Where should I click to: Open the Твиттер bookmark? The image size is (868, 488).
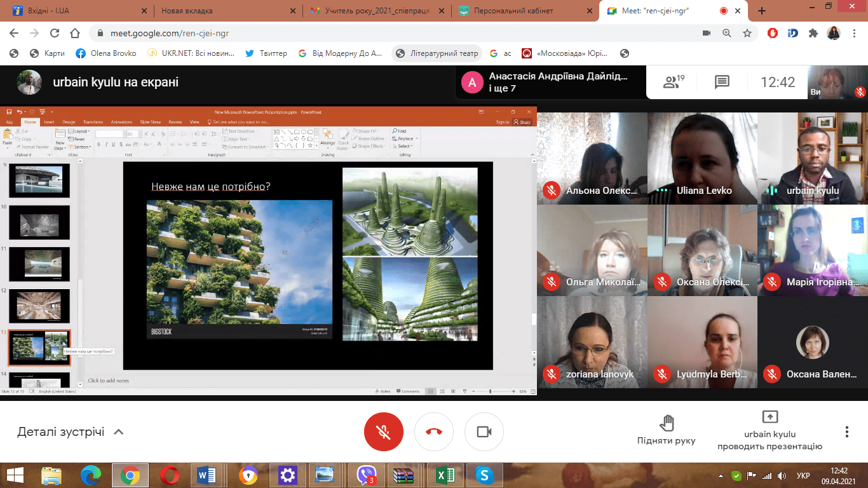(x=266, y=53)
